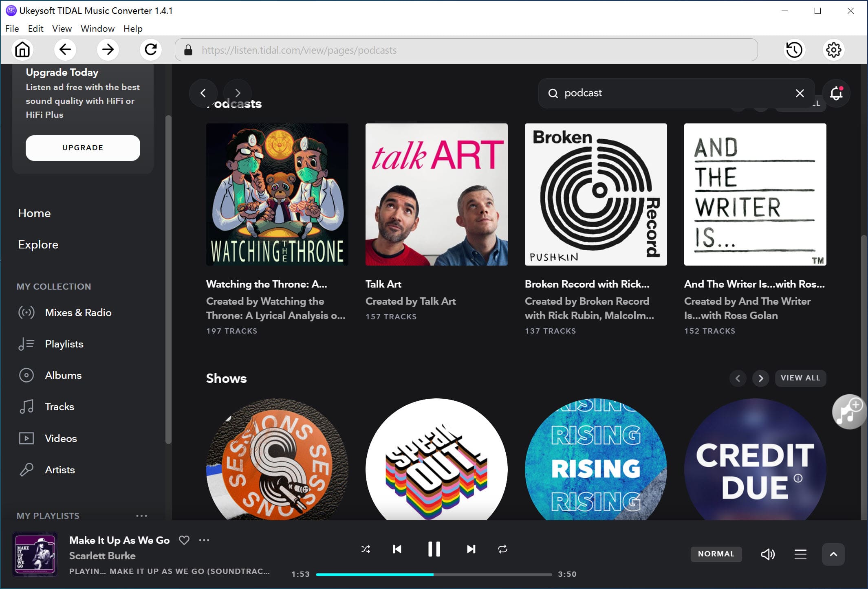Open Explore in the sidebar
Screen dimensions: 868x589
(38, 244)
